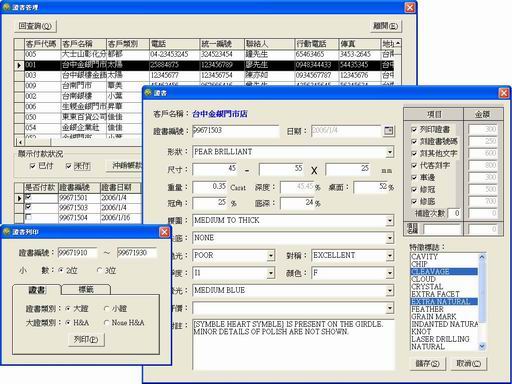Select EXTRA NATURAL in the characteristics list
512x384 pixels.
444,302
